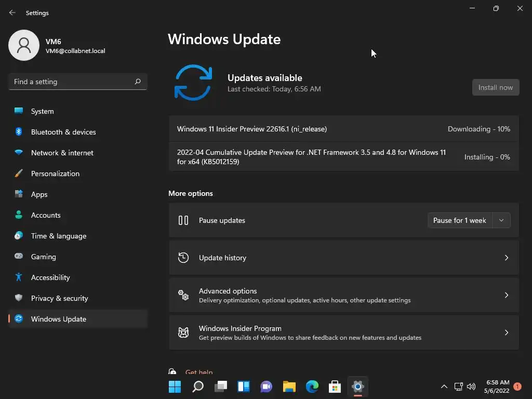Click the Accounts person icon in sidebar
The width and height of the screenshot is (532, 399).
[x=19, y=215]
